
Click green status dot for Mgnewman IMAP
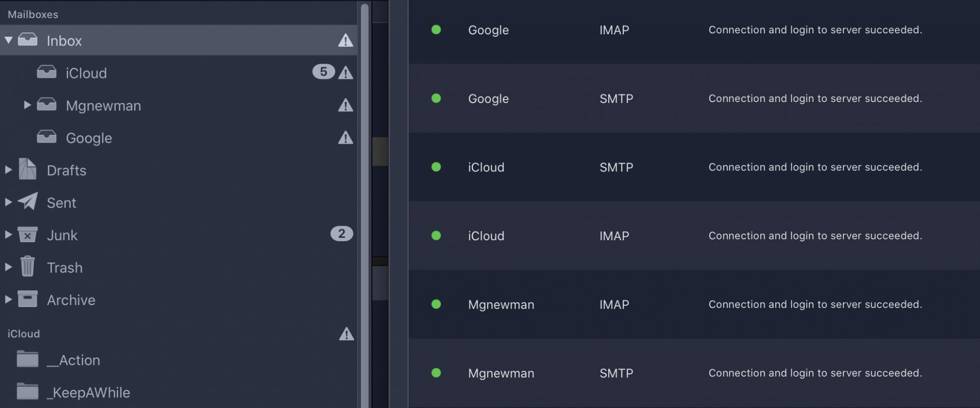click(x=436, y=304)
